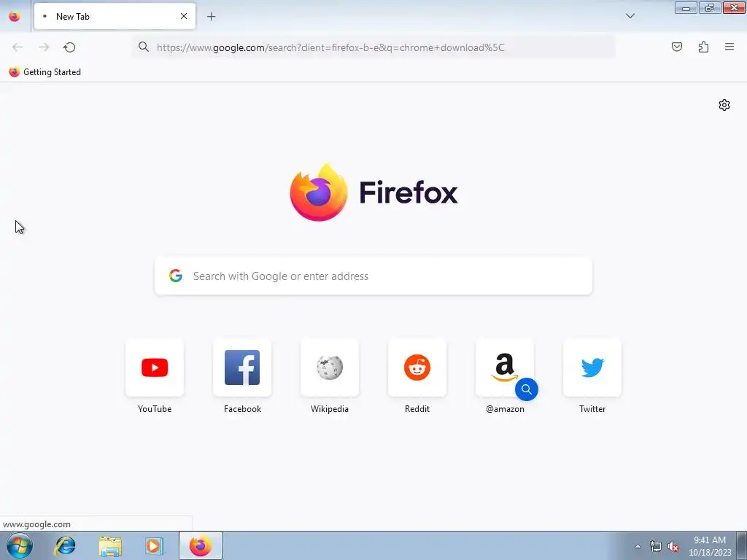Close the New Tab tab
Image resolution: width=747 pixels, height=560 pixels.
click(x=183, y=16)
